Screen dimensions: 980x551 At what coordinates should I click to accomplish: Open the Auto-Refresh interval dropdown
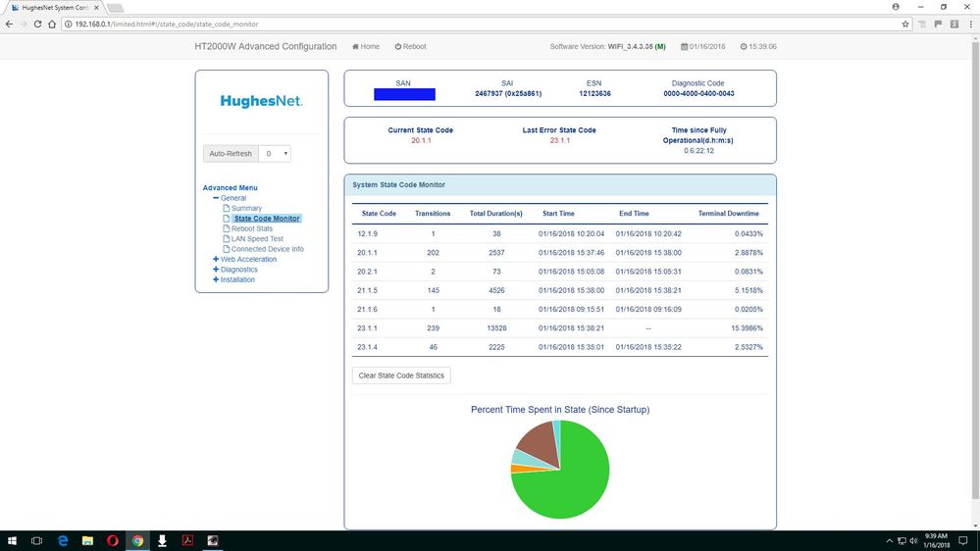tap(276, 154)
